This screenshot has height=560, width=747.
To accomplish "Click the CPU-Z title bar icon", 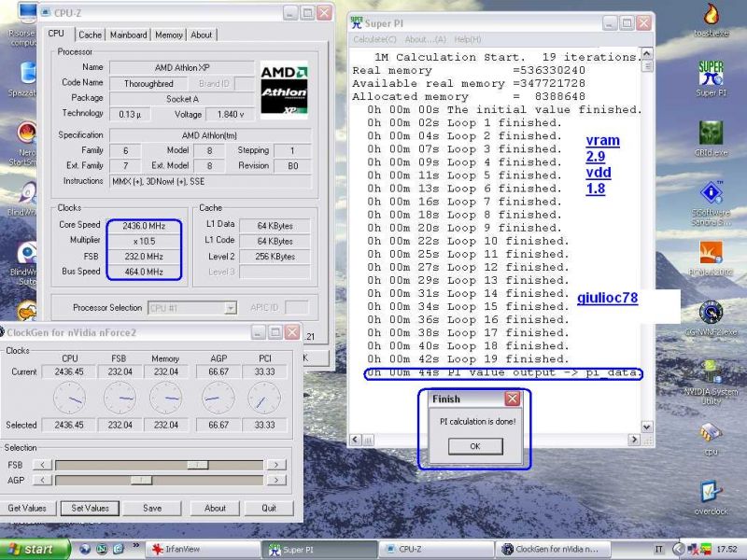I will point(46,13).
